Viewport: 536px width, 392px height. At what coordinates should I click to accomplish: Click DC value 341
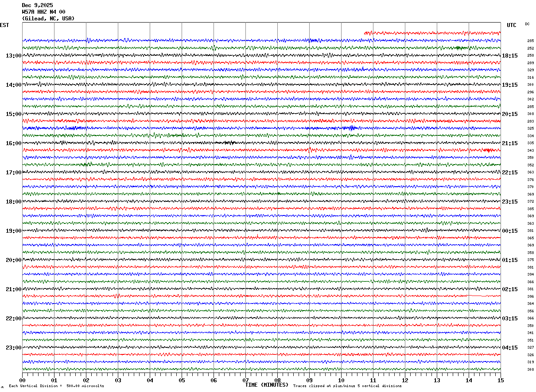coord(530,333)
